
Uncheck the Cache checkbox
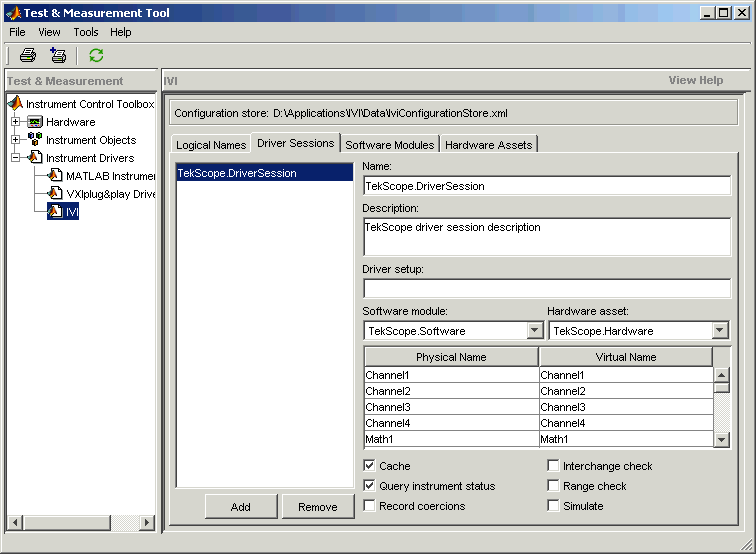click(370, 466)
